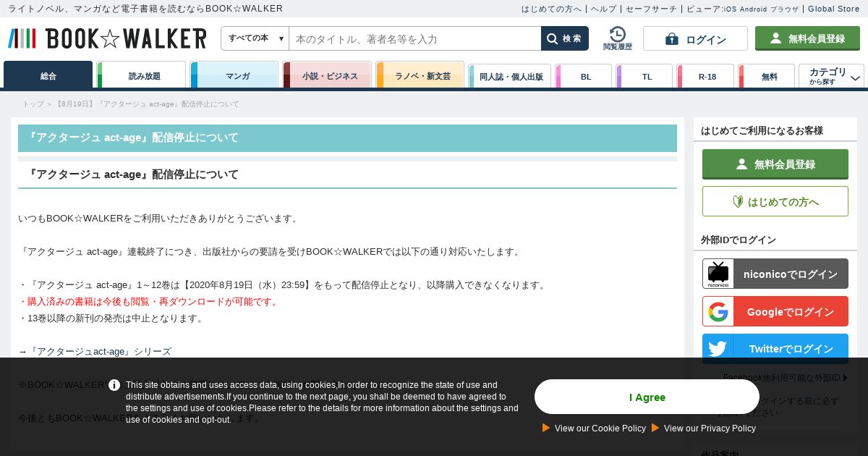The image size is (868, 456).
Task: Select the 同人誌・個人出版 tab
Action: 510,76
